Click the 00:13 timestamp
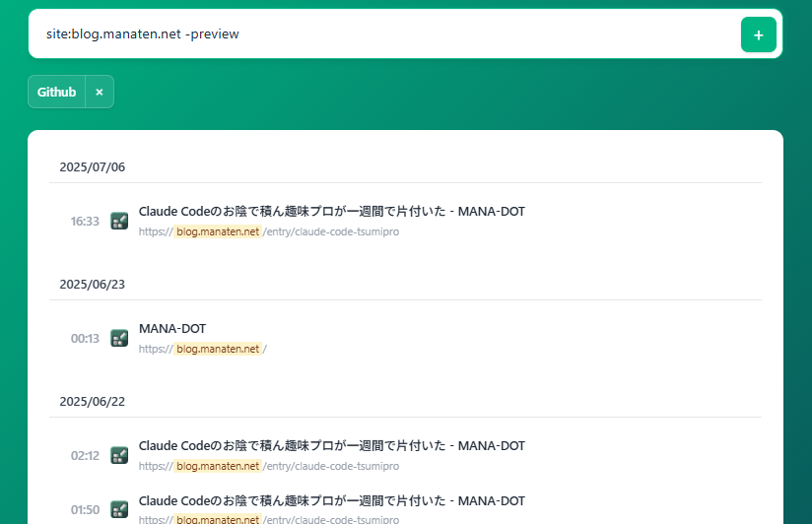 (x=85, y=338)
